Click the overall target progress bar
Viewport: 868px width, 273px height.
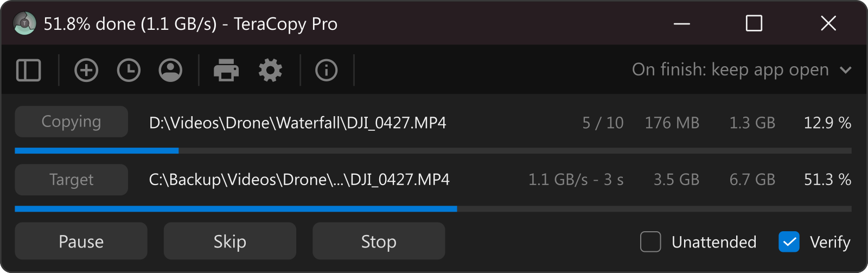coord(433,208)
